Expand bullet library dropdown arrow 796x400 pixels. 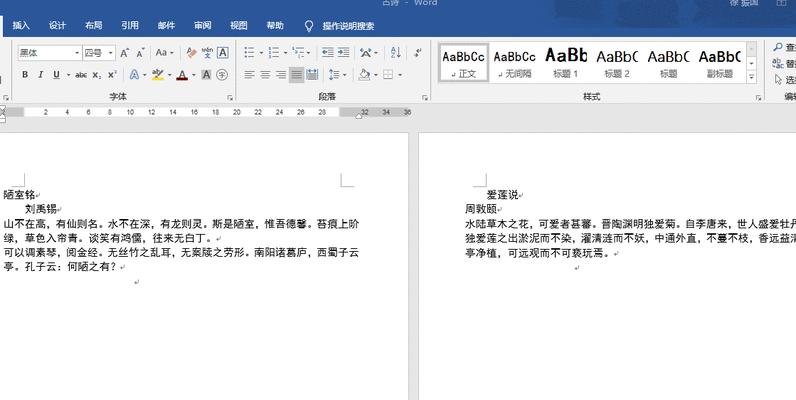[x=261, y=53]
